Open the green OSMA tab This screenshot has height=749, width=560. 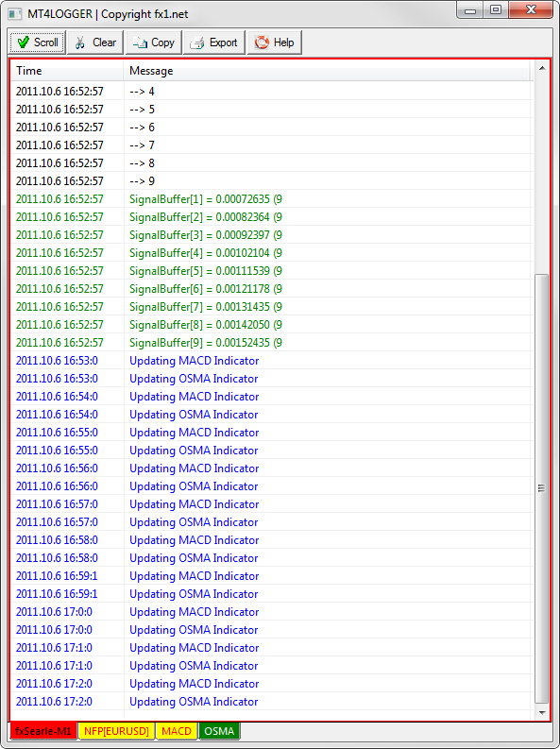[219, 731]
